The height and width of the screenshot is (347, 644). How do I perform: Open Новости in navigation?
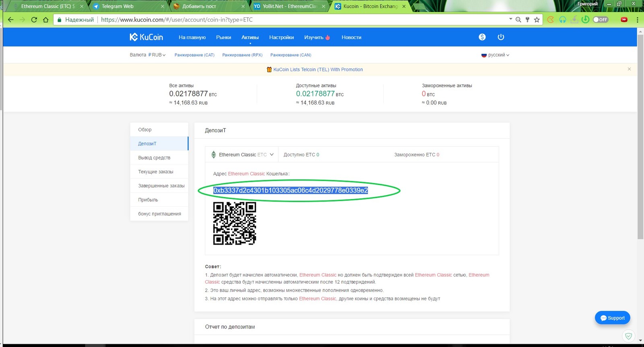point(351,37)
